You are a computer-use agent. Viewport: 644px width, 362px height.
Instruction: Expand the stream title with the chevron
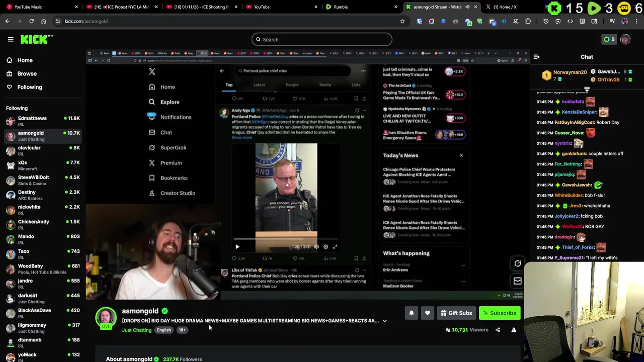click(384, 321)
